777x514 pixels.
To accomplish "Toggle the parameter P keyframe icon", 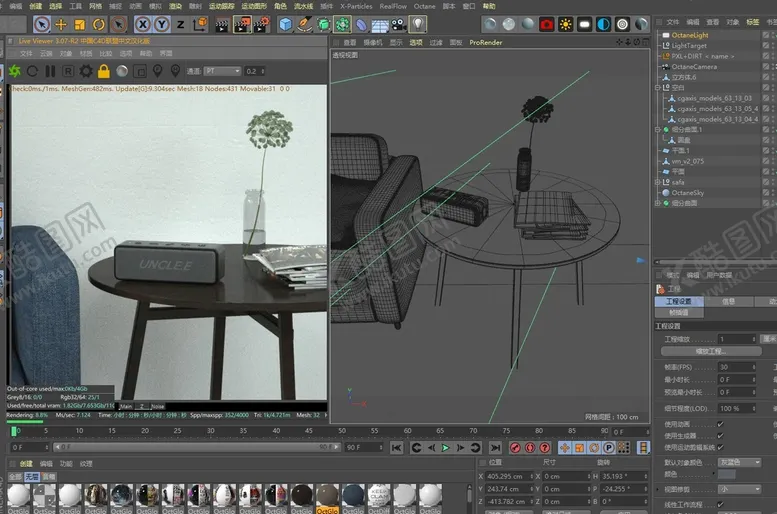I will [609, 448].
